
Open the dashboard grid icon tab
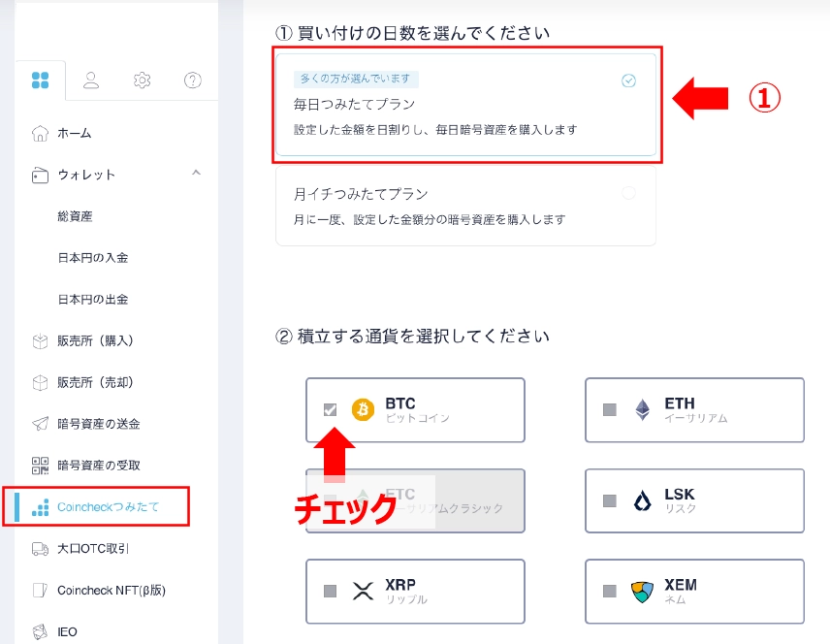pos(40,80)
